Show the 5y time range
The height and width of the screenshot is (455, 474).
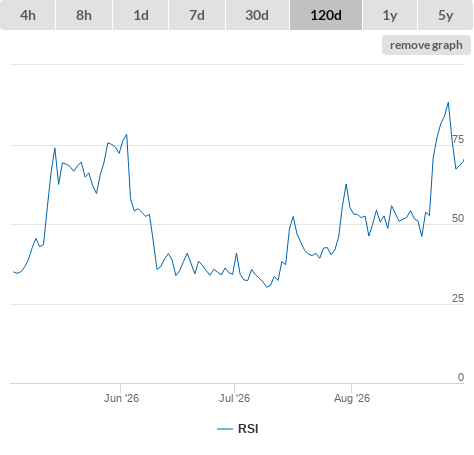[445, 15]
